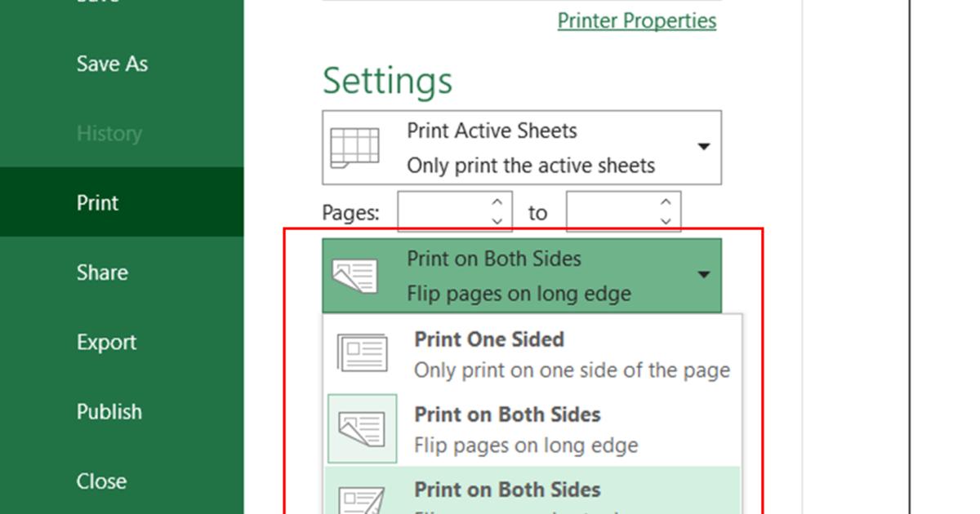Open the Share panel

click(102, 273)
